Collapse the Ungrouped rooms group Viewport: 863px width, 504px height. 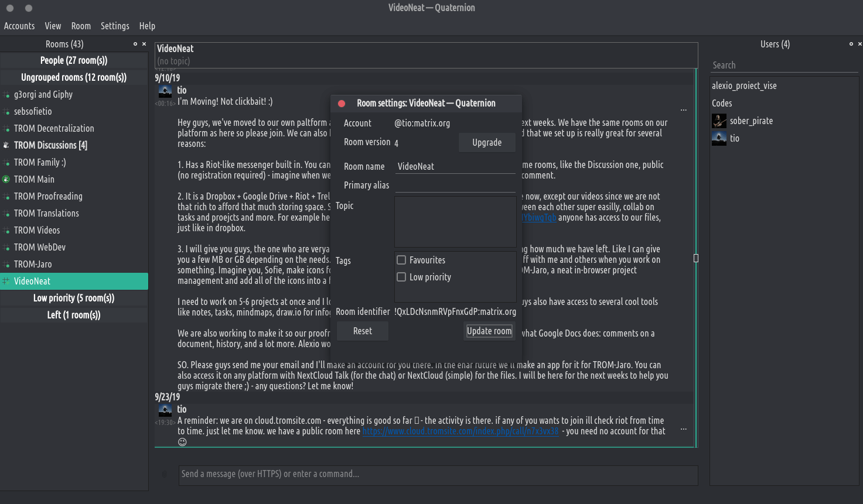click(x=74, y=77)
